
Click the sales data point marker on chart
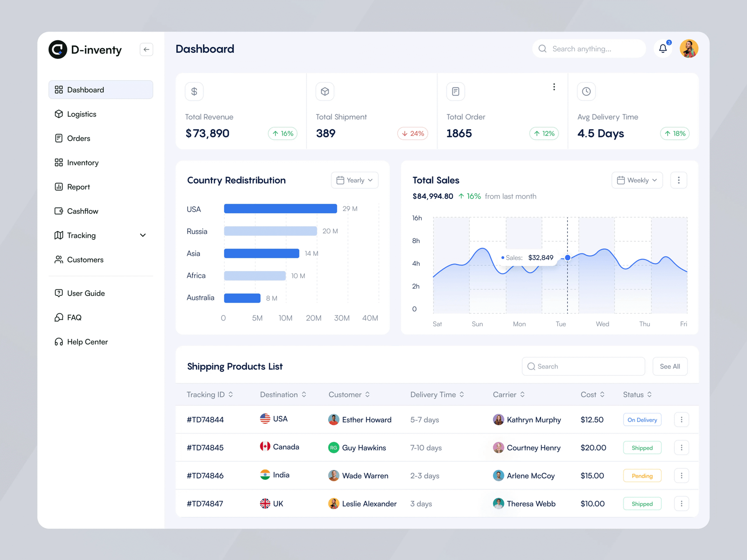(568, 258)
